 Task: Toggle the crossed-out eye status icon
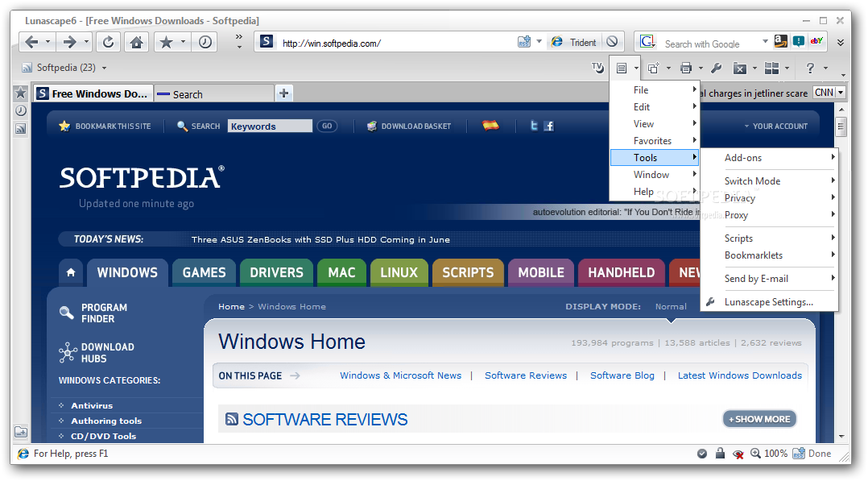[x=738, y=454]
